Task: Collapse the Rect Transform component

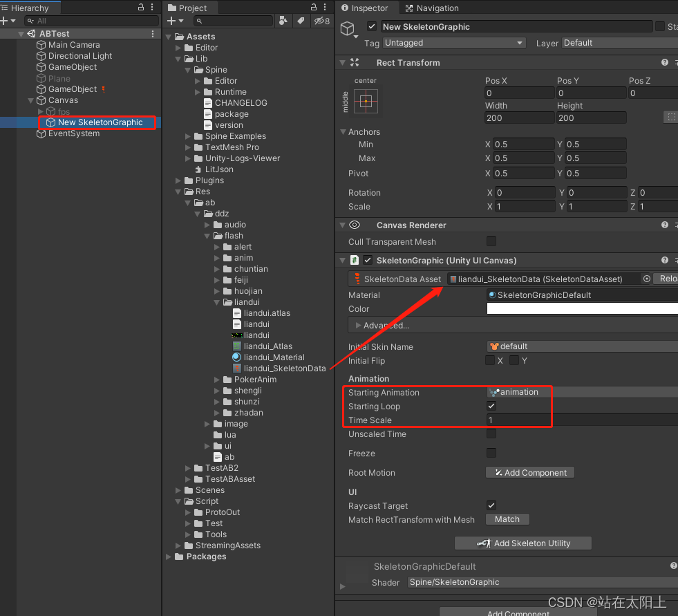Action: [343, 63]
